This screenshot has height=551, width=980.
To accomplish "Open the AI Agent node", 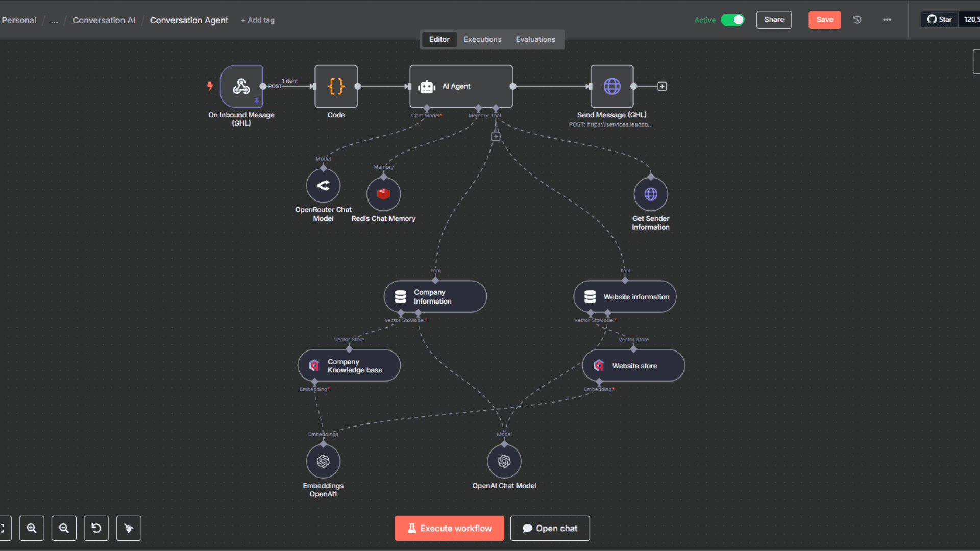I will click(x=461, y=86).
